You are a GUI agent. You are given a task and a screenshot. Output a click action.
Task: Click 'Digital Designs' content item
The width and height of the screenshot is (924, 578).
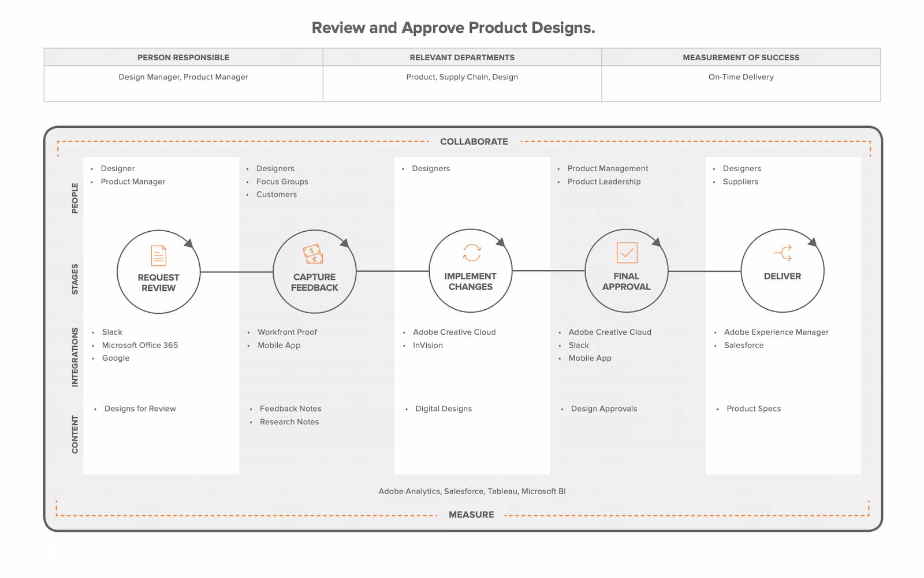[444, 409]
